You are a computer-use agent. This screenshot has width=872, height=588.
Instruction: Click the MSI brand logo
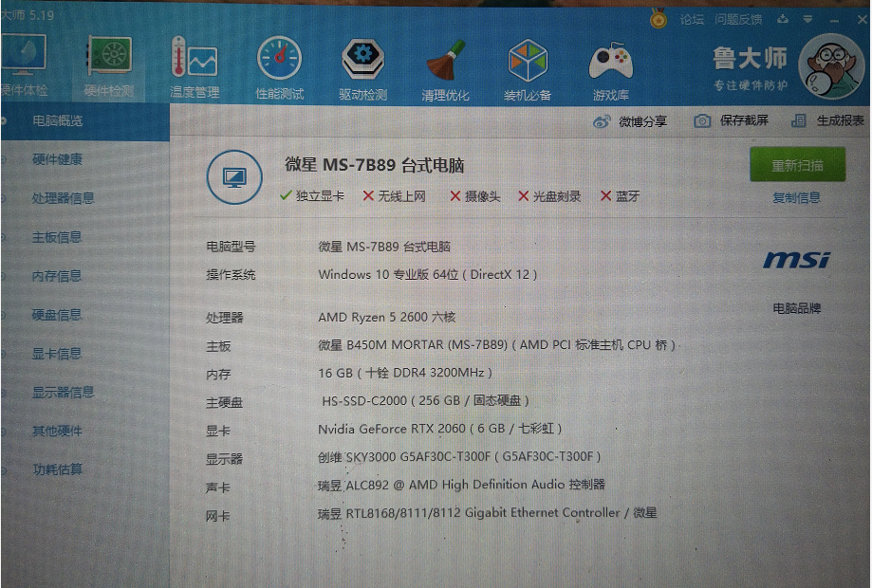796,260
